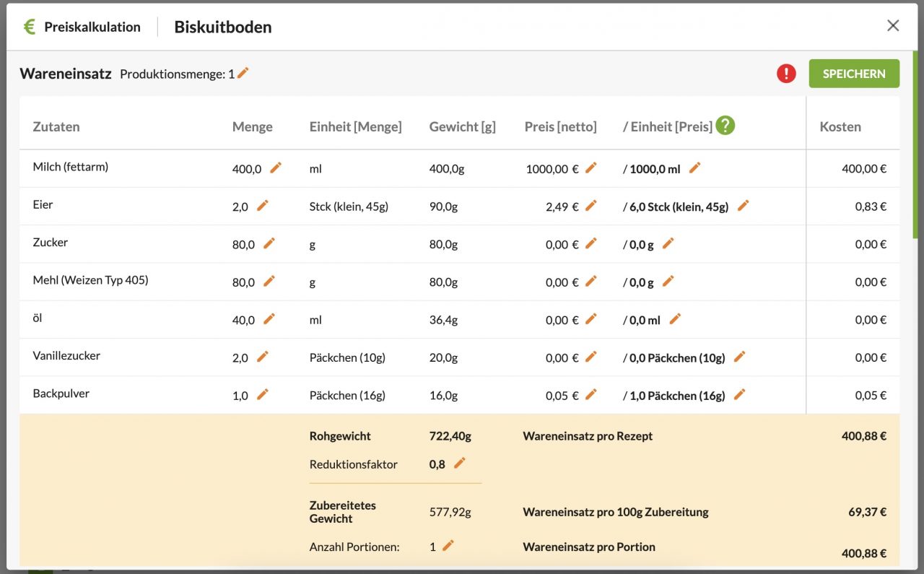Screen dimensions: 924x574
Task: Select the Kosten column header
Action: coord(840,126)
